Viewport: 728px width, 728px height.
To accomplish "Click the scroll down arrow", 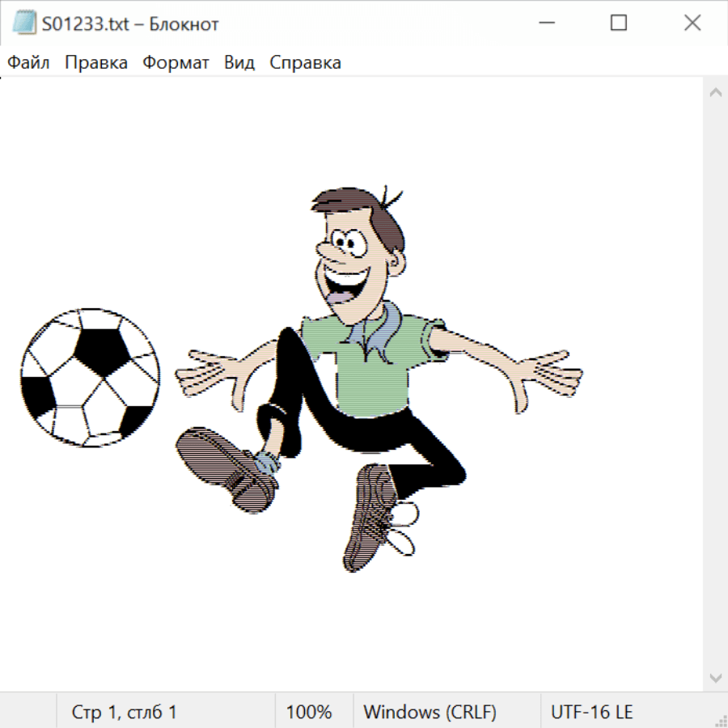I will pyautogui.click(x=715, y=676).
